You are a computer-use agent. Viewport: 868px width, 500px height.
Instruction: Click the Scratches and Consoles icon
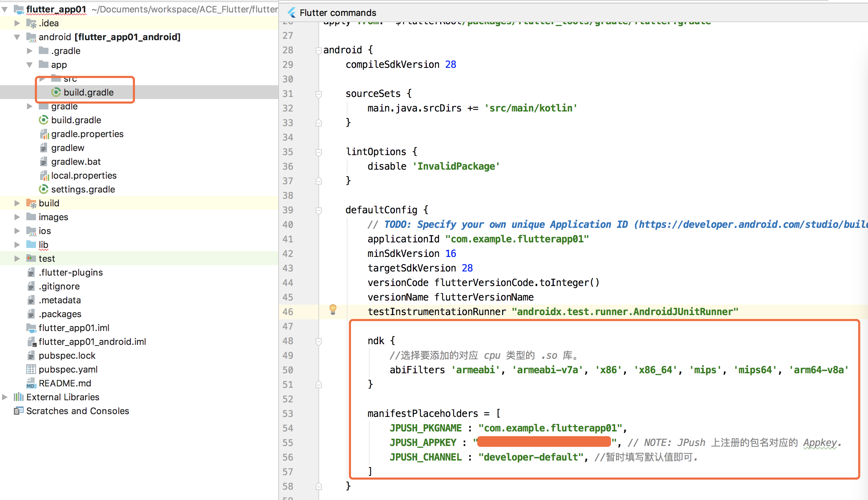18,411
